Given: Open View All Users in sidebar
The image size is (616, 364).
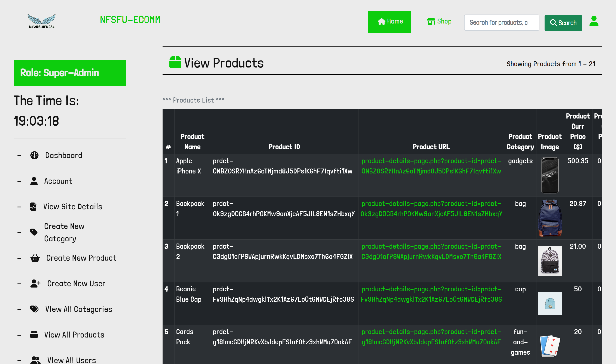Looking at the screenshot, I should [71, 360].
